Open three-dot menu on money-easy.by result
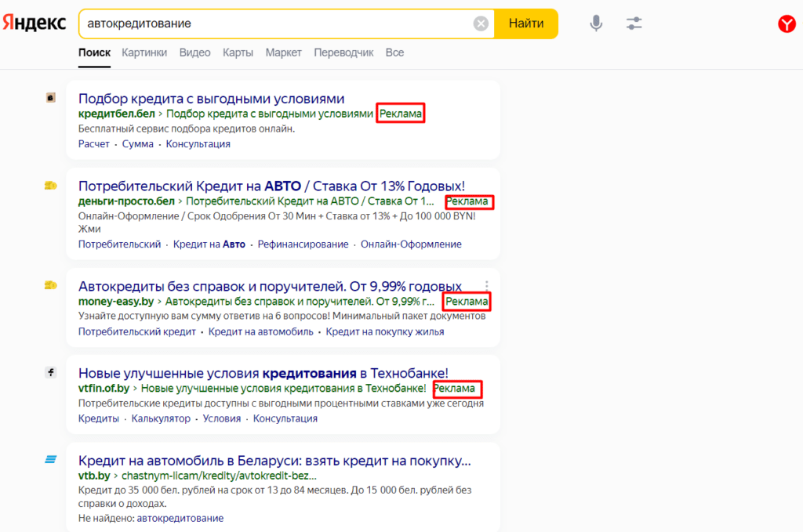Image resolution: width=803 pixels, height=532 pixels. point(486,285)
